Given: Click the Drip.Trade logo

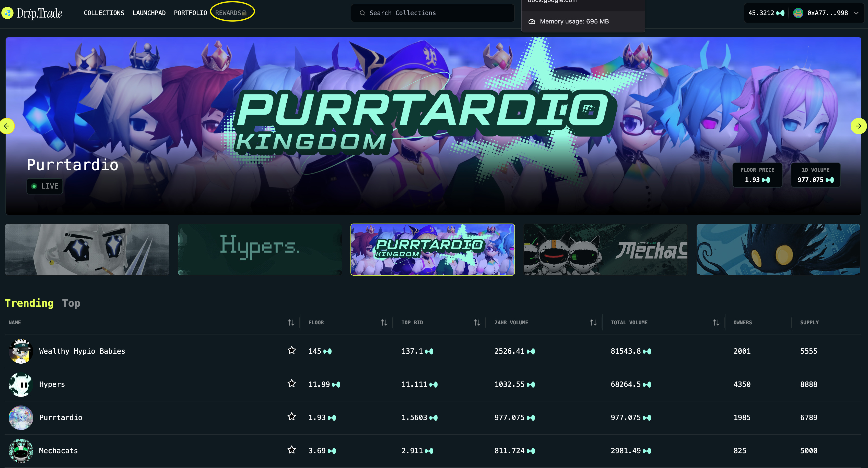Looking at the screenshot, I should pos(32,13).
